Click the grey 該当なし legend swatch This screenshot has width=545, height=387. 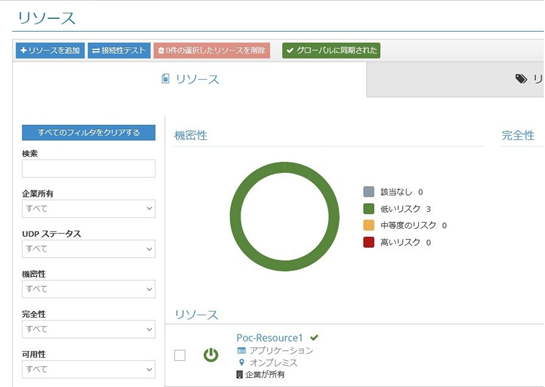coord(369,192)
